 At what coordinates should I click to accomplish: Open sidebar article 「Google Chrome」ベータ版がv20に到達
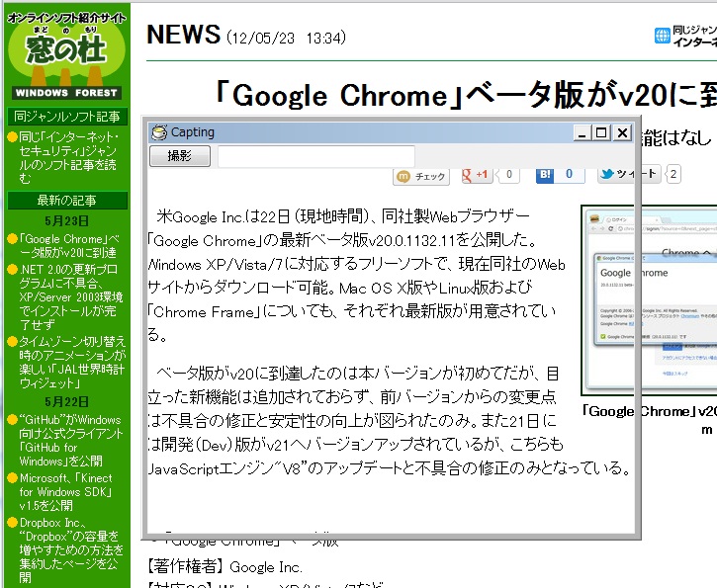point(68,246)
